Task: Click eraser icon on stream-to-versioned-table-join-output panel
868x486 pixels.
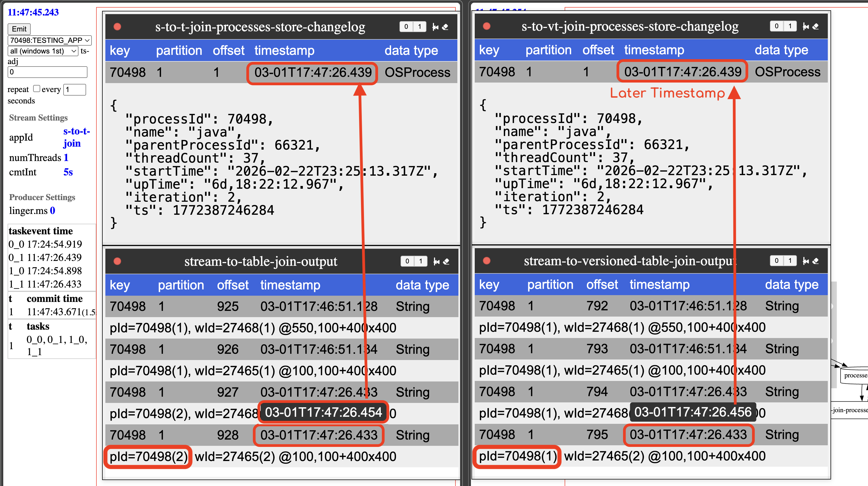Action: pos(815,261)
